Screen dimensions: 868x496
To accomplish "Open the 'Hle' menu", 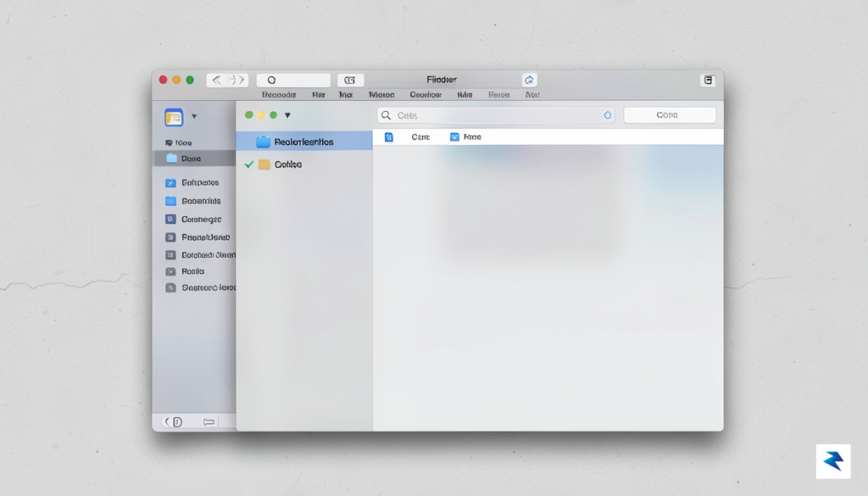I will point(319,95).
